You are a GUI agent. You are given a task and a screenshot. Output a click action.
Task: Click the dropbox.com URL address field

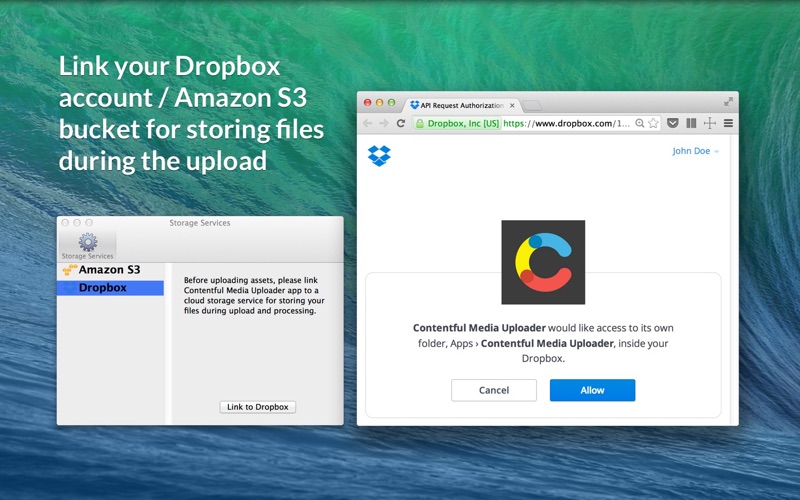[567, 123]
